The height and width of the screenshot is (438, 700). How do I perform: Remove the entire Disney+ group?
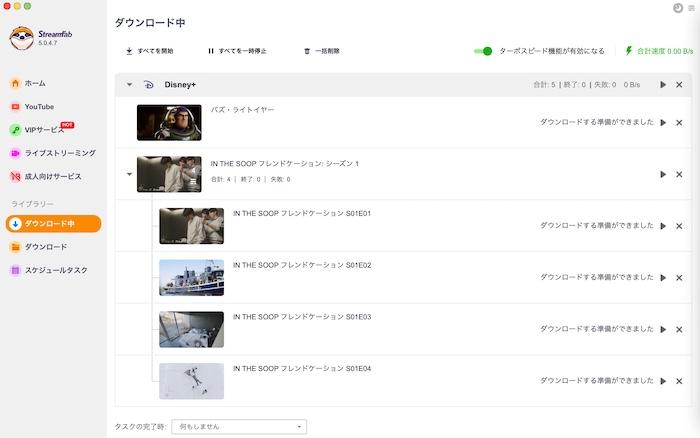point(679,84)
